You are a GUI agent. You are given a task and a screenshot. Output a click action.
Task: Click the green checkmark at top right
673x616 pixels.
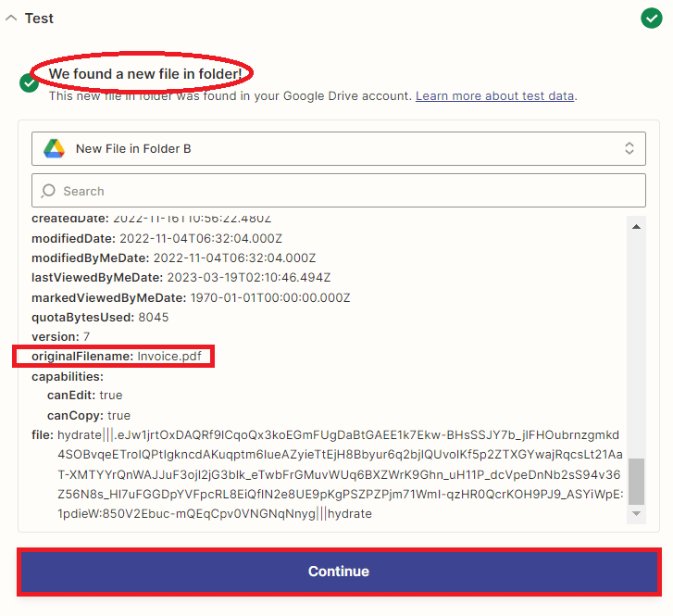coord(651,19)
